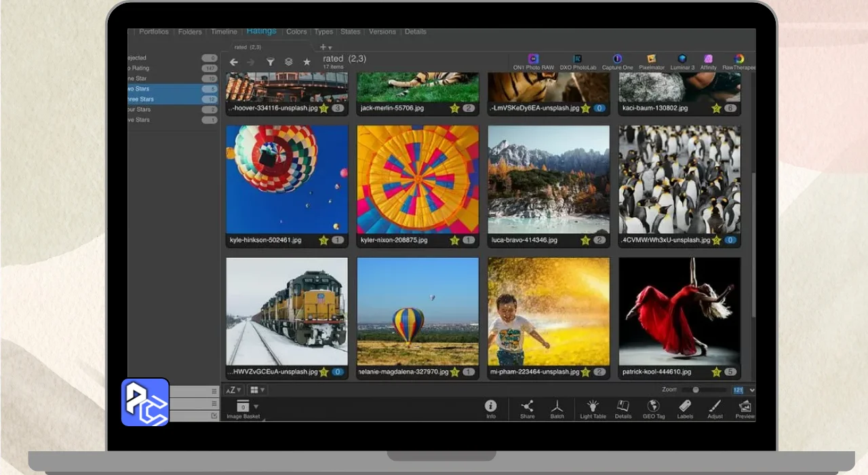Open the Image Basket dropdown arrow
The height and width of the screenshot is (475, 868).
point(256,406)
